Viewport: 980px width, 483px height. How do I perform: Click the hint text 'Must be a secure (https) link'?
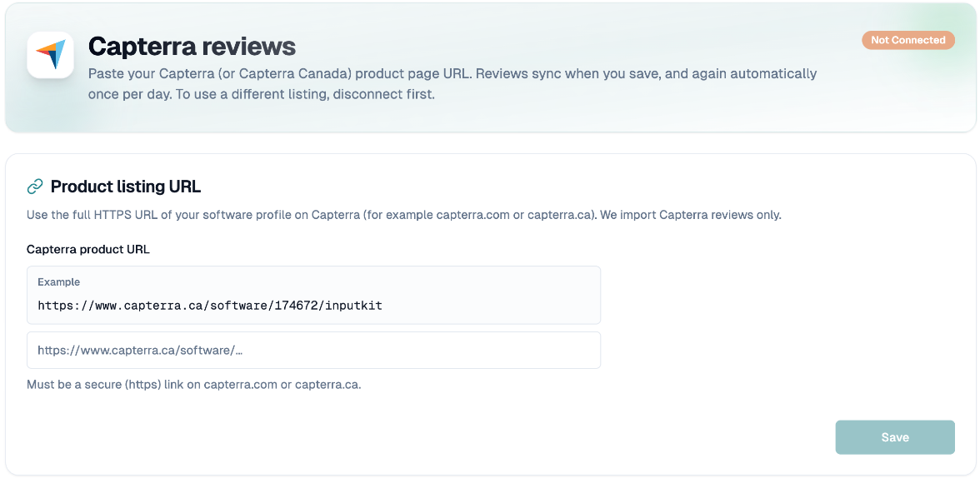point(194,384)
